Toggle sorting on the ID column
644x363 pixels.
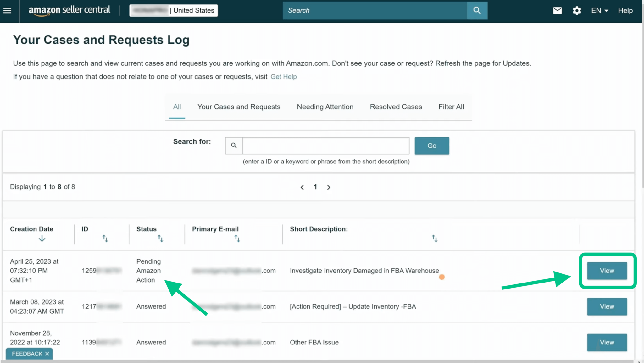coord(106,238)
